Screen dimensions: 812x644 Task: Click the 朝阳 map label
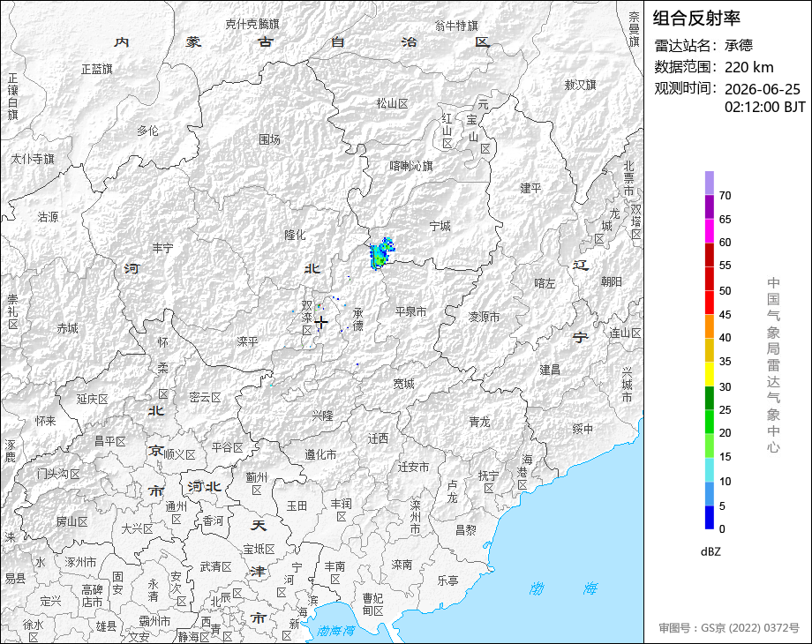612,281
